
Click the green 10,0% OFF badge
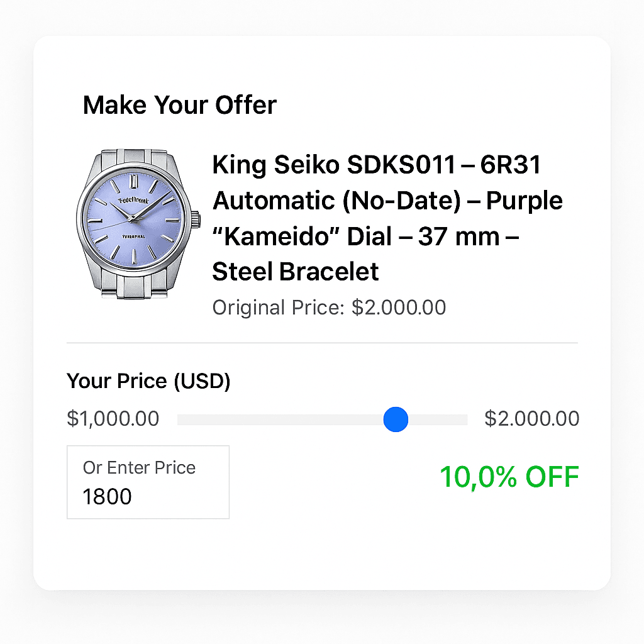point(509,477)
